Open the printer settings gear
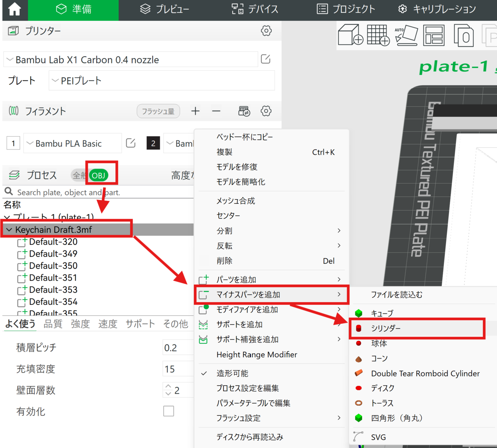The height and width of the screenshot is (448, 497). pos(265,31)
